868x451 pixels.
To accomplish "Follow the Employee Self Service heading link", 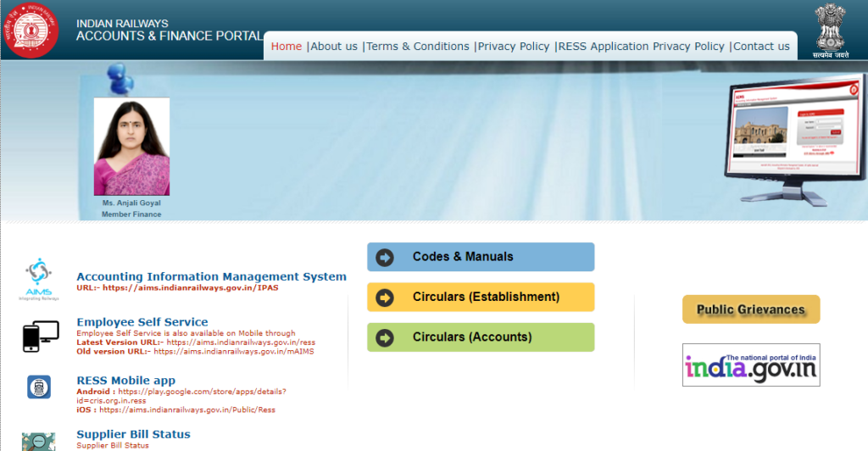I will tap(142, 322).
